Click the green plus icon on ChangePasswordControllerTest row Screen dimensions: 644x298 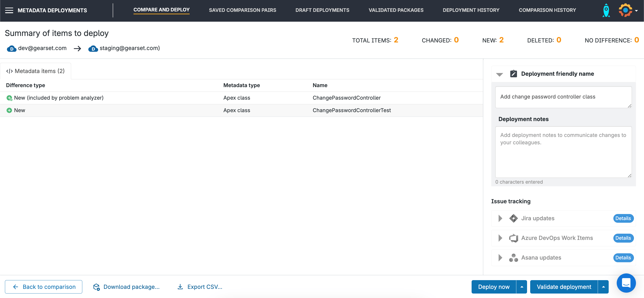tap(9, 110)
